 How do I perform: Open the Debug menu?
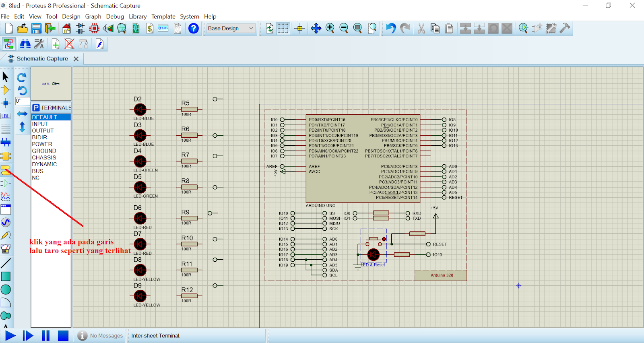coord(115,17)
